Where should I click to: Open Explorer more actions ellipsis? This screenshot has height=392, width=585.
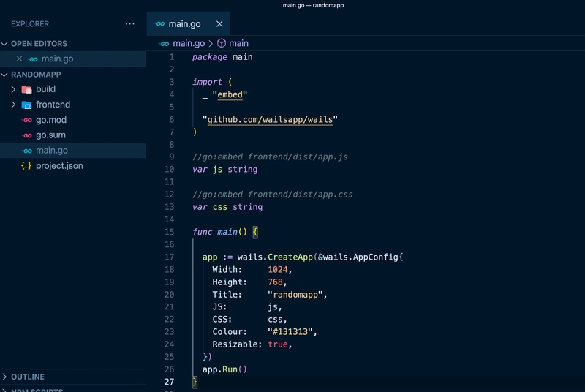(130, 24)
